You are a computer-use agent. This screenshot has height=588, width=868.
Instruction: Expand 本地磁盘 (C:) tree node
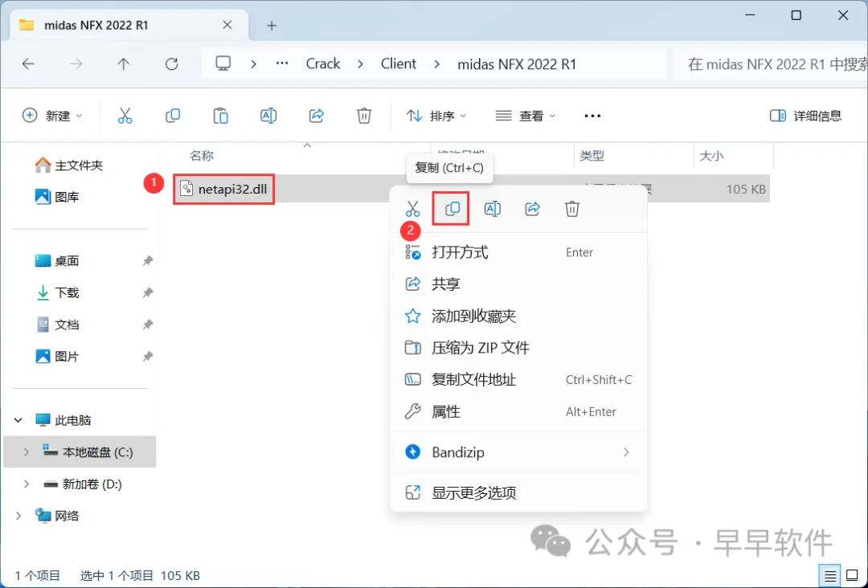[x=26, y=452]
